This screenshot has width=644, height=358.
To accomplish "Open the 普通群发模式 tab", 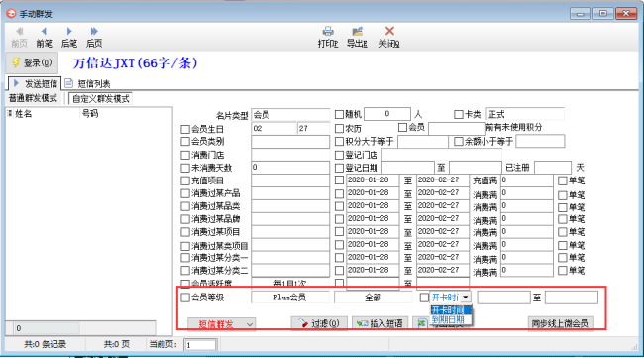I will click(33, 98).
